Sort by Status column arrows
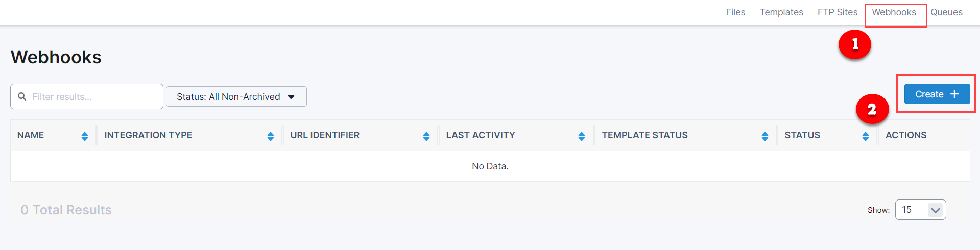 pos(866,136)
